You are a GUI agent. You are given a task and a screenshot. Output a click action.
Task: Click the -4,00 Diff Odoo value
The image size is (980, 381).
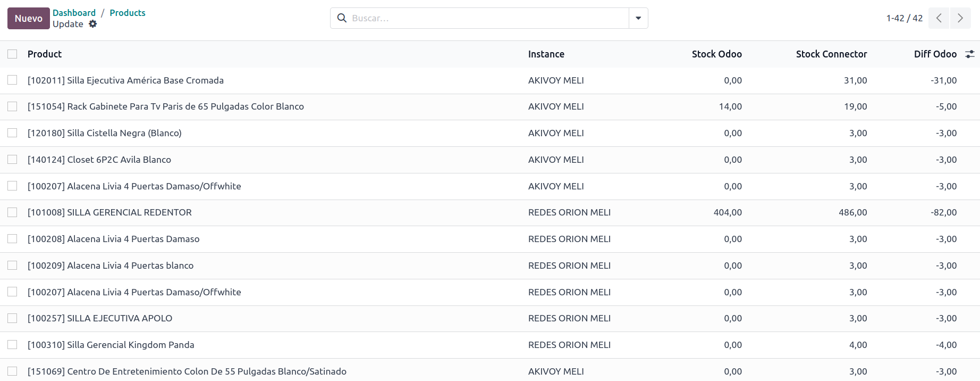click(947, 345)
